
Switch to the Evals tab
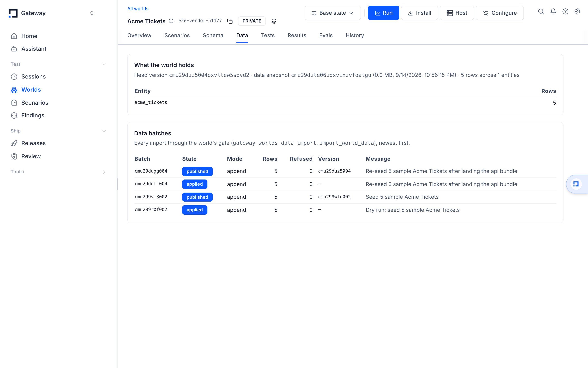(x=326, y=36)
